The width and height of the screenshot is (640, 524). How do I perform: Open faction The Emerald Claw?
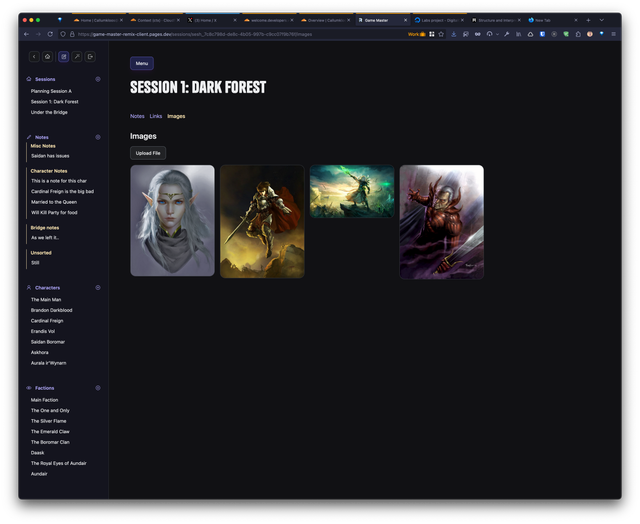click(50, 432)
